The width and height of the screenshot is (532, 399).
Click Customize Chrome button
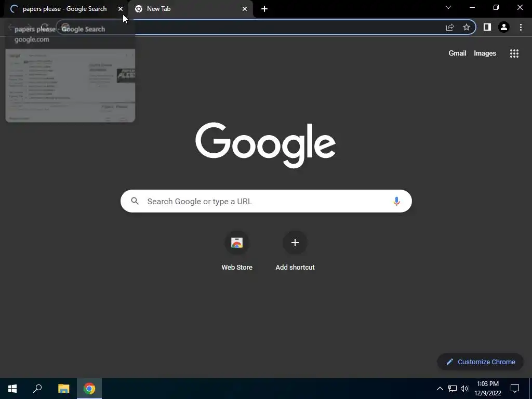pos(481,362)
